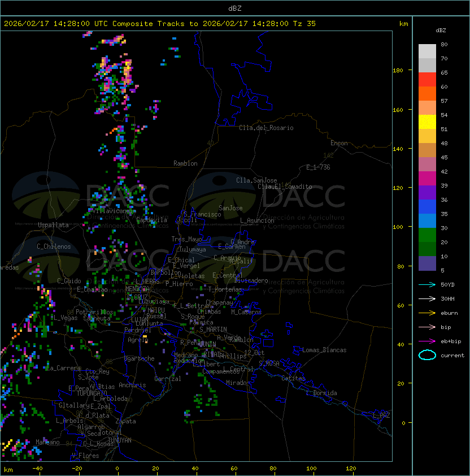The height and width of the screenshot is (476, 470).
Task: Click the 'L_Asuncion' map label
Action: [x=257, y=220]
